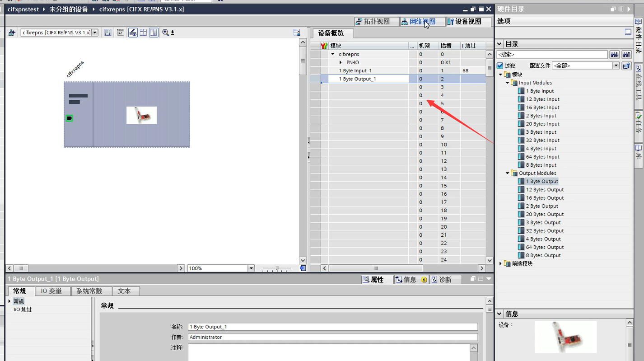
Task: Click the search upward icon in catalog
Action: (626, 55)
